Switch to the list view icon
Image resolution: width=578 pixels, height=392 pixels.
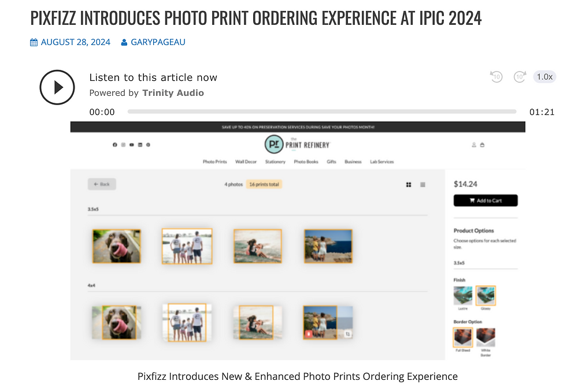click(x=423, y=184)
